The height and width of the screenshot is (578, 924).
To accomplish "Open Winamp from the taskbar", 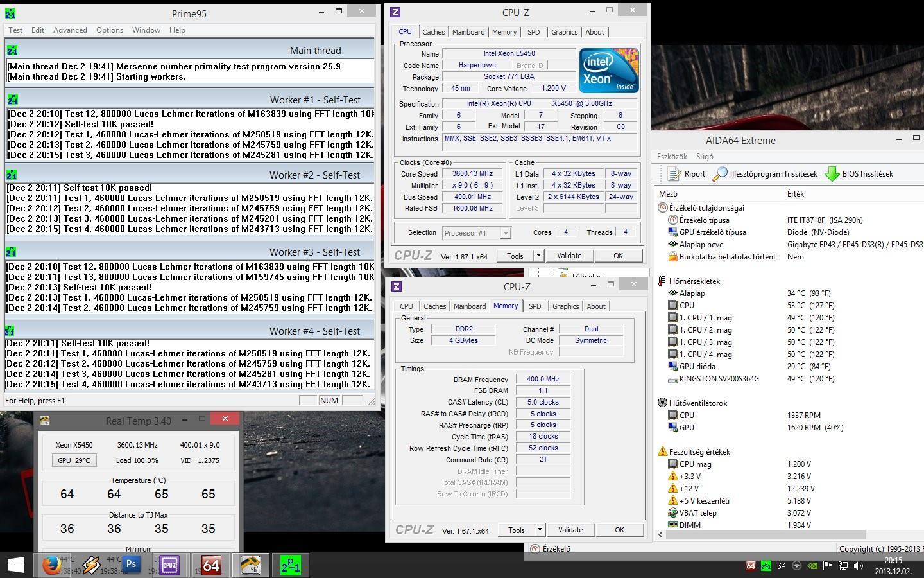I will click(91, 565).
